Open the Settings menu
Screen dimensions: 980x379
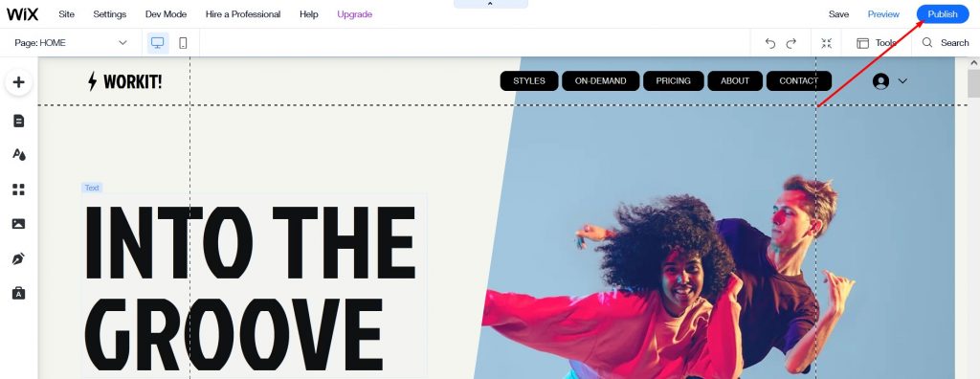tap(110, 14)
